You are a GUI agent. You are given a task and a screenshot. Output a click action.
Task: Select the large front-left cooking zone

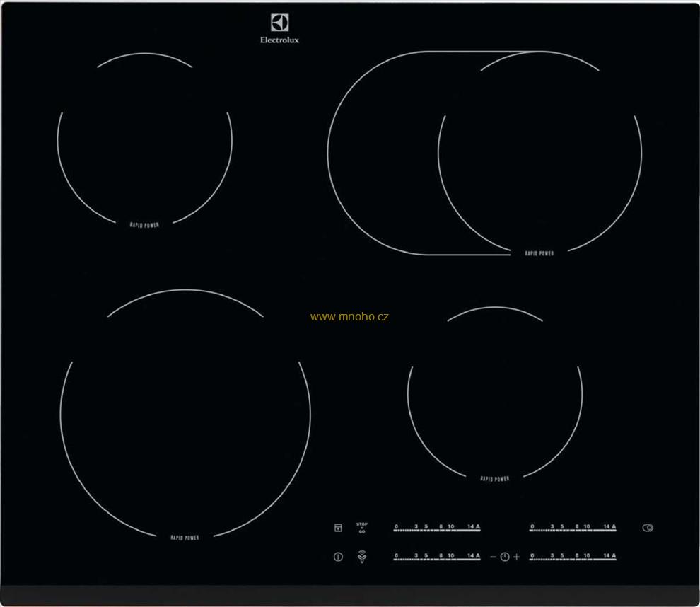[185, 413]
